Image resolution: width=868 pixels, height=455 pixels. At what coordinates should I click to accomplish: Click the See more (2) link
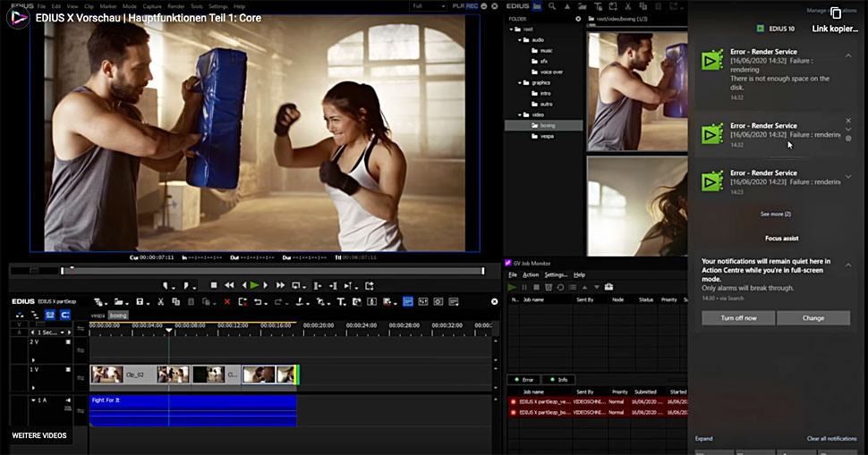[776, 214]
